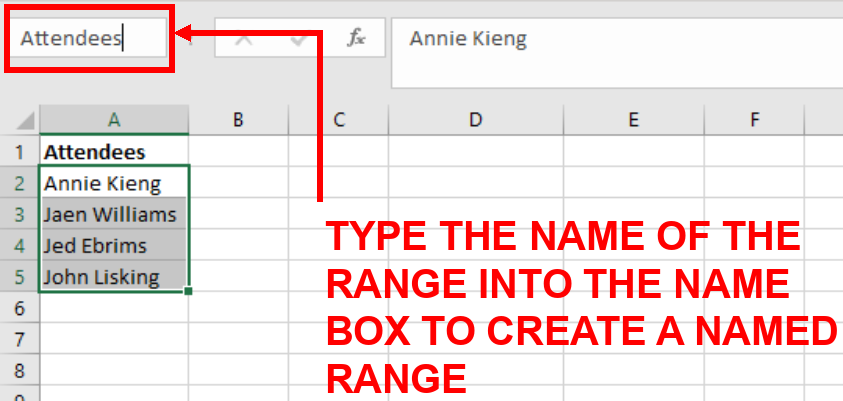Click the fill handle at selection corner

point(188,291)
